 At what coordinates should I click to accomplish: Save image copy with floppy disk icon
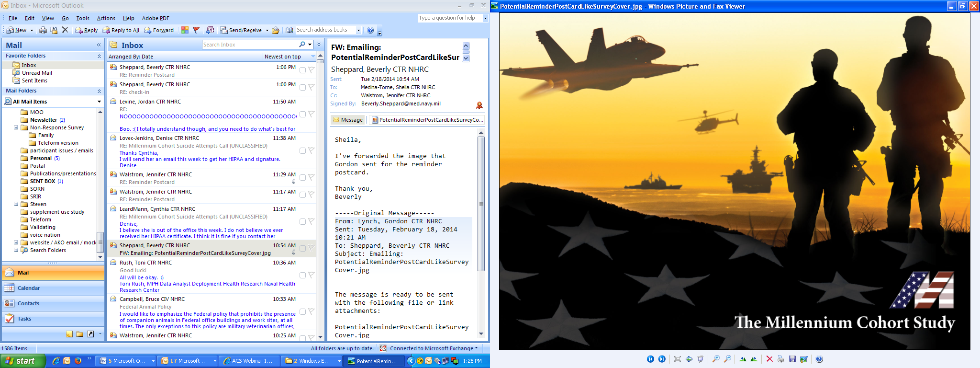[x=792, y=359]
